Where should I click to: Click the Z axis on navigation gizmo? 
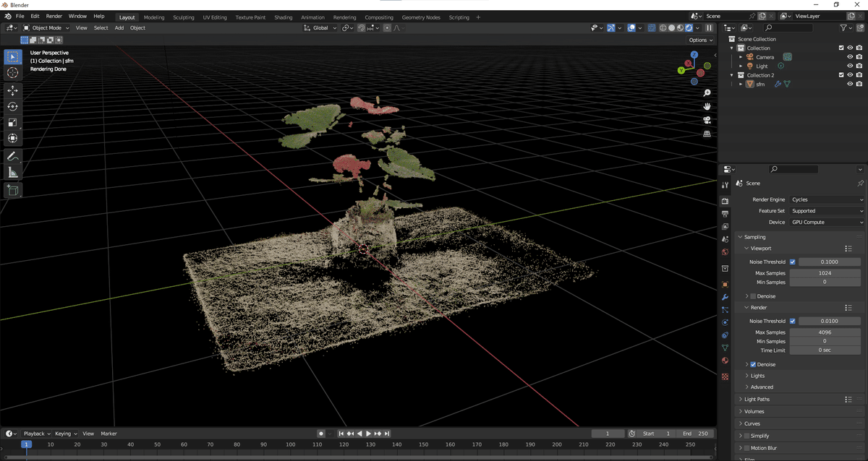694,55
